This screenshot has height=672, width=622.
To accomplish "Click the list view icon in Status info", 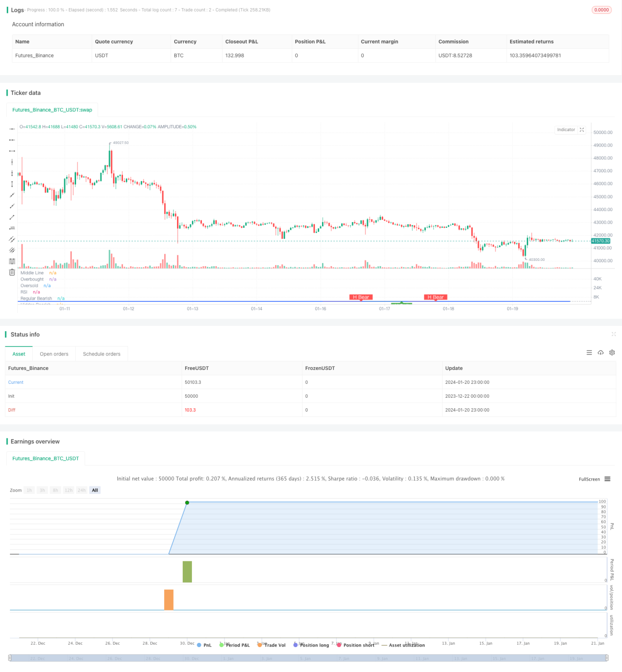I will click(x=589, y=353).
